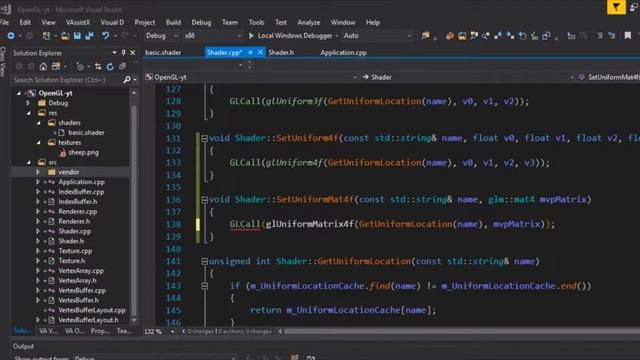Click the yellow notifications flag icon

click(616, 7)
